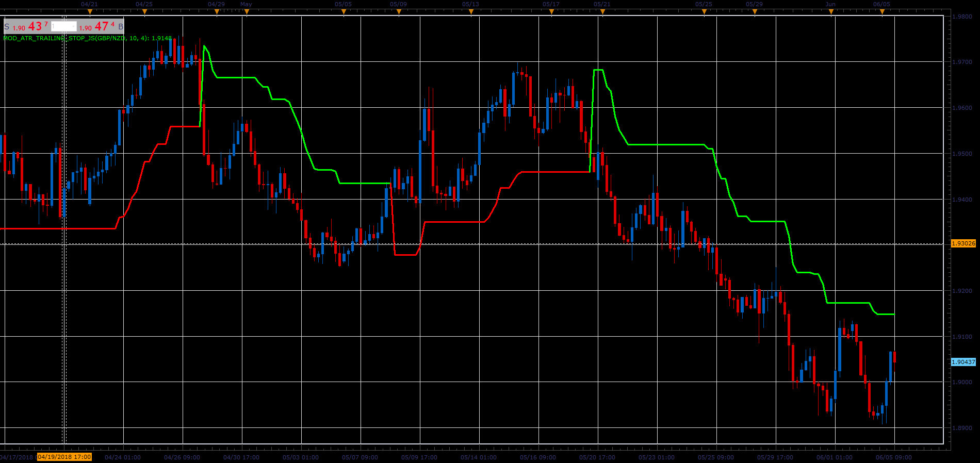Click the 06/05 09:00 time axis label
The image size is (980, 463).
[x=894, y=457]
